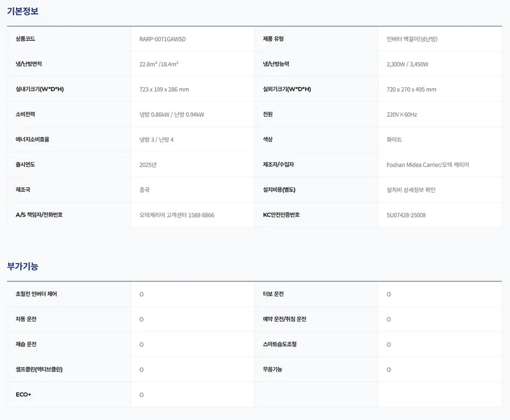
Task: Select the O mark for ECO+
Action: coord(142,395)
